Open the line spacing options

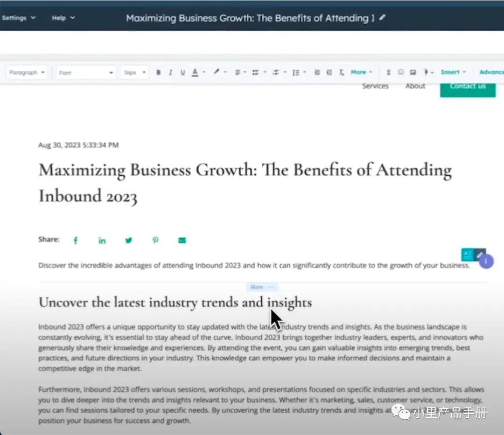pyautogui.click(x=299, y=73)
